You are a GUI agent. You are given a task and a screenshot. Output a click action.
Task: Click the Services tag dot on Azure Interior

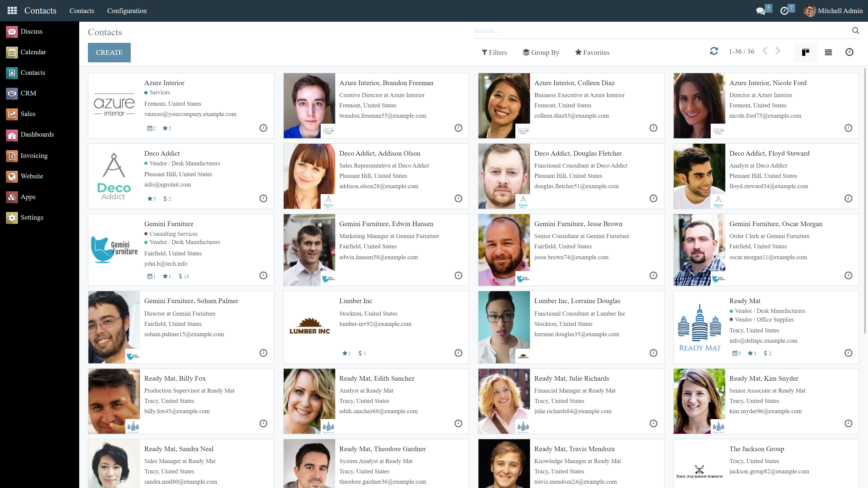146,93
